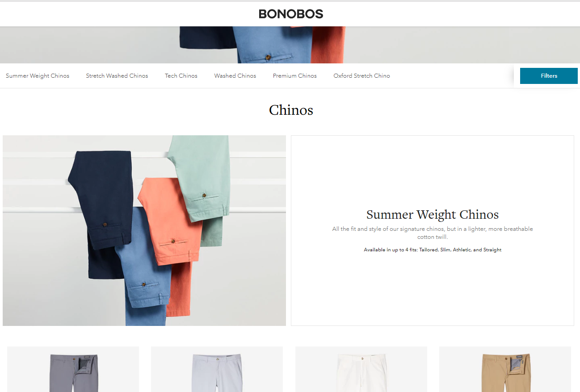Image resolution: width=580 pixels, height=392 pixels.
Task: Switch to Washed Chinos category
Action: [235, 76]
